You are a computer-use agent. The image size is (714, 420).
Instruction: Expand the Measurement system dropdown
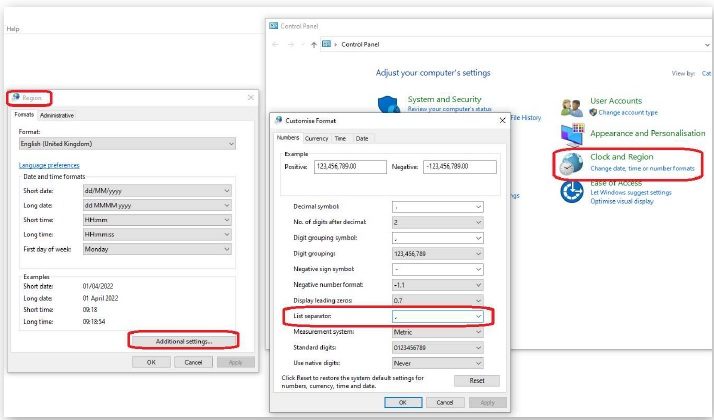(479, 332)
